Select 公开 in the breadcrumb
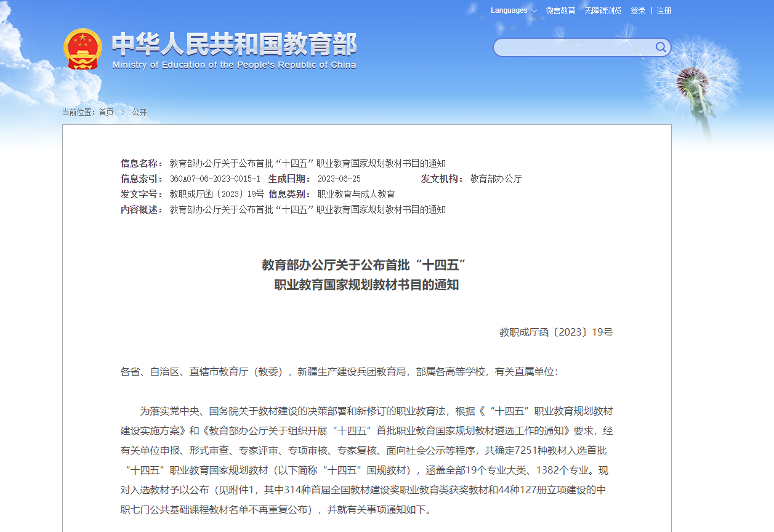 pyautogui.click(x=139, y=112)
